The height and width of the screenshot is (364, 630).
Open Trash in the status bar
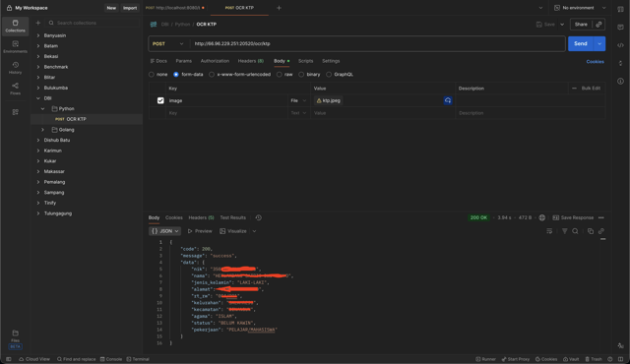[x=594, y=359]
